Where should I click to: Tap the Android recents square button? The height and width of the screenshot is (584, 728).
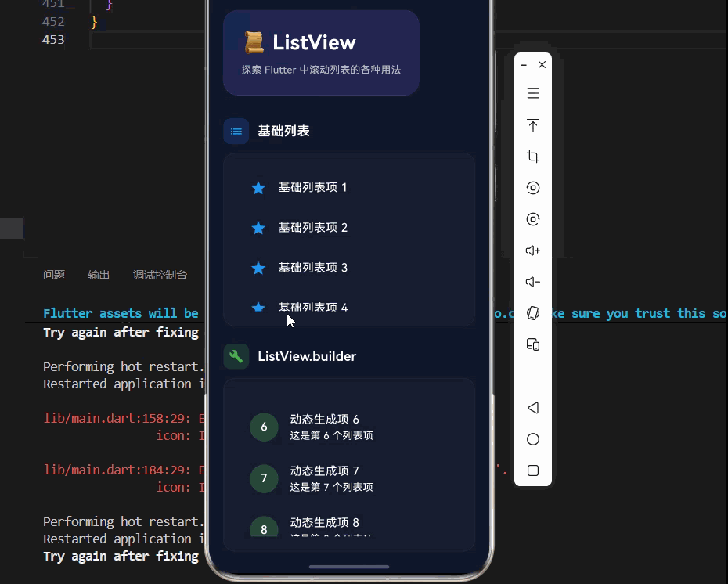(x=533, y=470)
